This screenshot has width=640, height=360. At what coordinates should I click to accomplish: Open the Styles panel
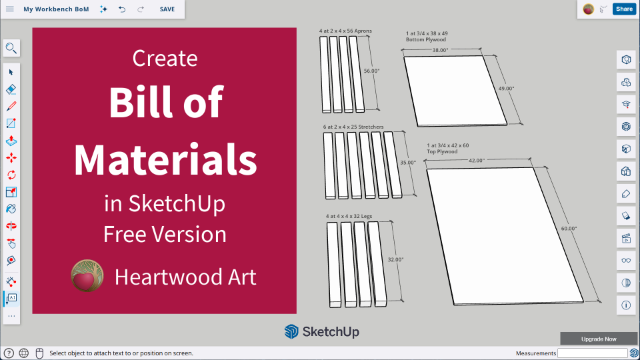(x=626, y=171)
